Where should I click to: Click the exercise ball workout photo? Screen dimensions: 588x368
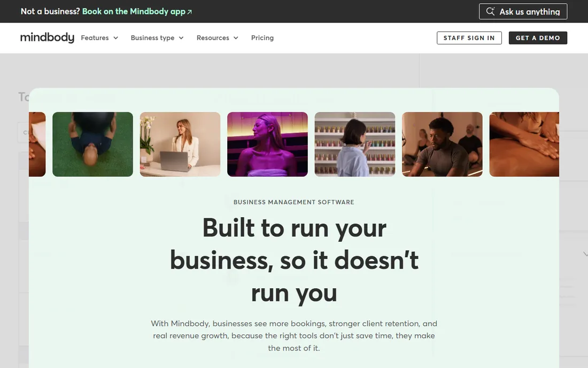coord(92,144)
